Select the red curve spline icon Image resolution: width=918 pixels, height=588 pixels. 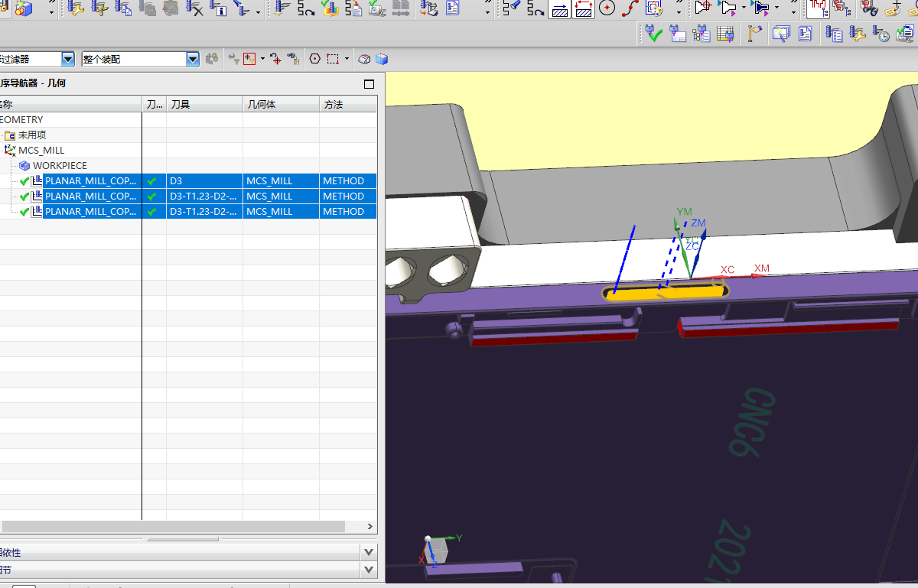[x=630, y=8]
